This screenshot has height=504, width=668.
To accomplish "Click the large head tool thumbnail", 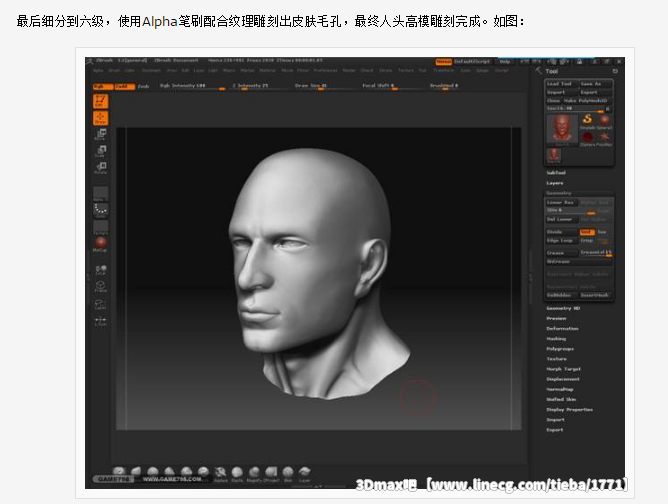I will (562, 130).
